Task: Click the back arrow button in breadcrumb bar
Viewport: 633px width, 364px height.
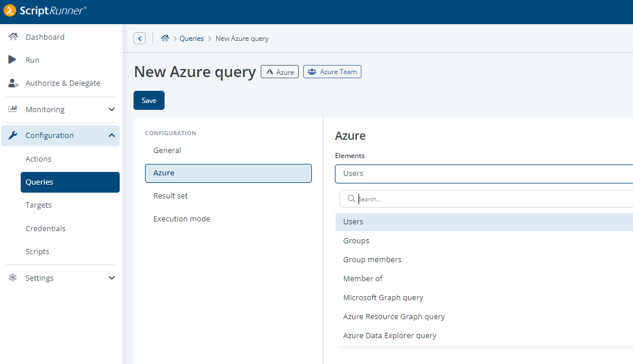Action: click(x=140, y=39)
